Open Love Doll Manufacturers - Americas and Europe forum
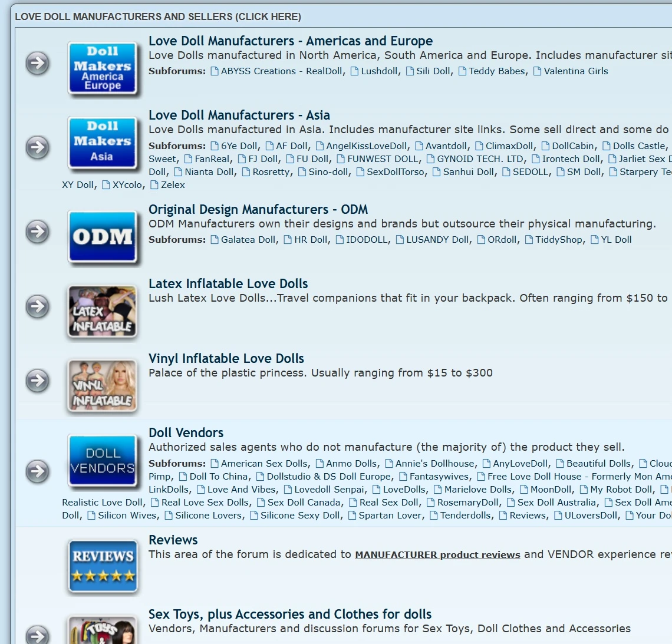Image resolution: width=672 pixels, height=644 pixels. point(291,41)
